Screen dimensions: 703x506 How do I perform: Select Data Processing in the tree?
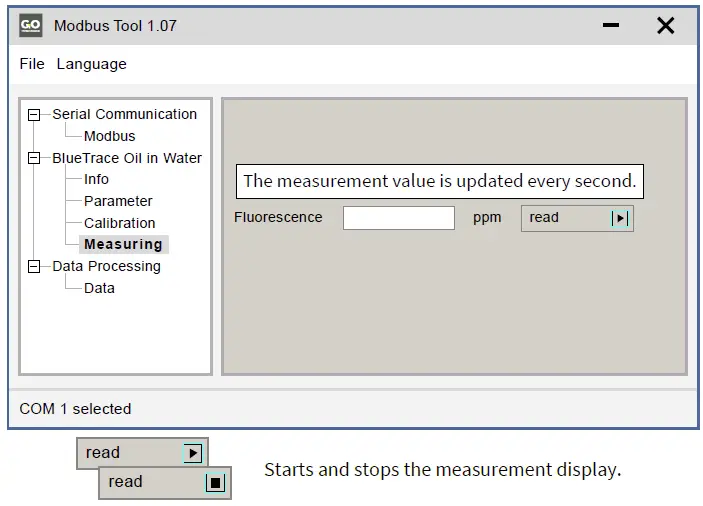pos(106,266)
